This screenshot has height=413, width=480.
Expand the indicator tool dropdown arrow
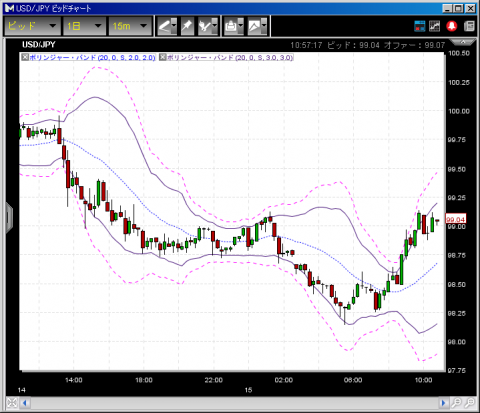click(x=215, y=26)
